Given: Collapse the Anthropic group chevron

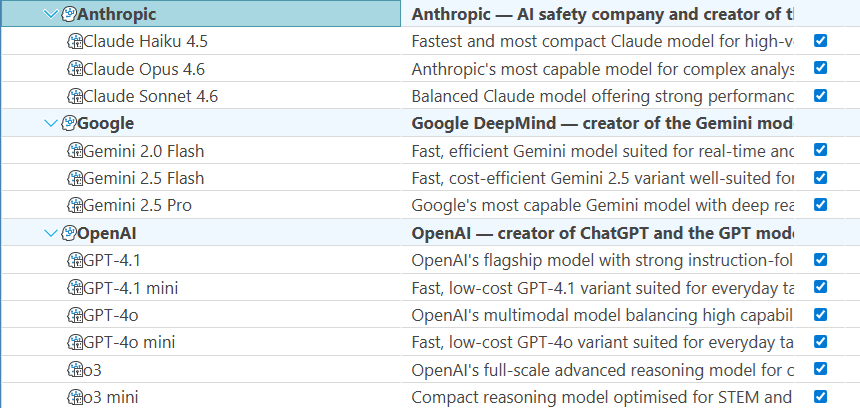Looking at the screenshot, I should [50, 14].
